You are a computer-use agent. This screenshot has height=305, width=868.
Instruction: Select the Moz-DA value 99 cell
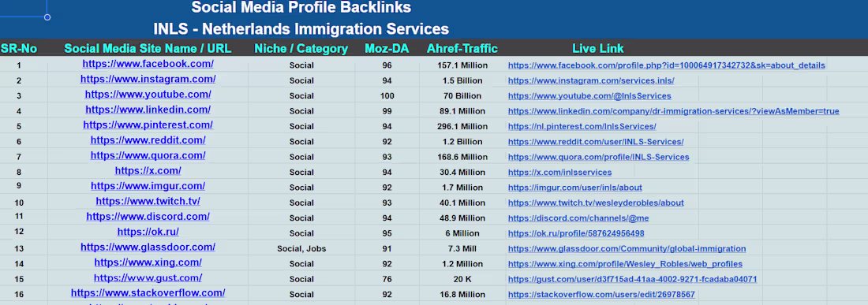pyautogui.click(x=387, y=111)
